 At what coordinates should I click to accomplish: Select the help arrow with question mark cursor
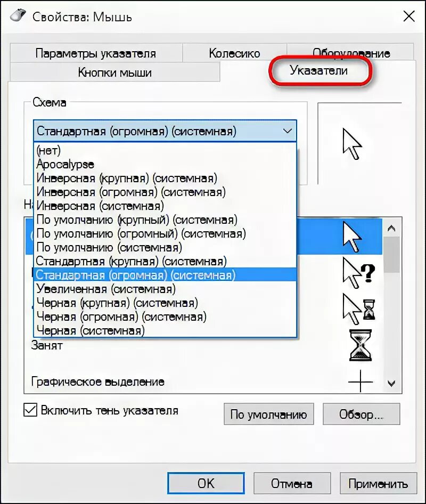tap(359, 273)
